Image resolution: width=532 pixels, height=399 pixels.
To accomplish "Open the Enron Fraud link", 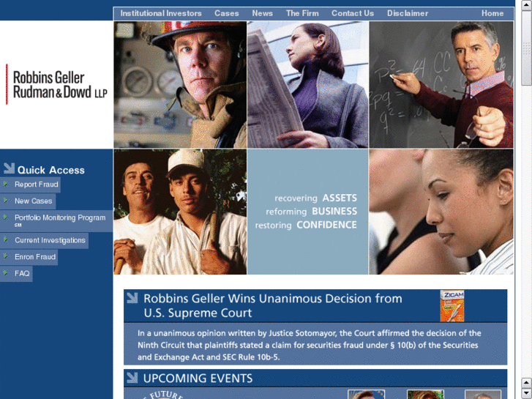I will 35,257.
